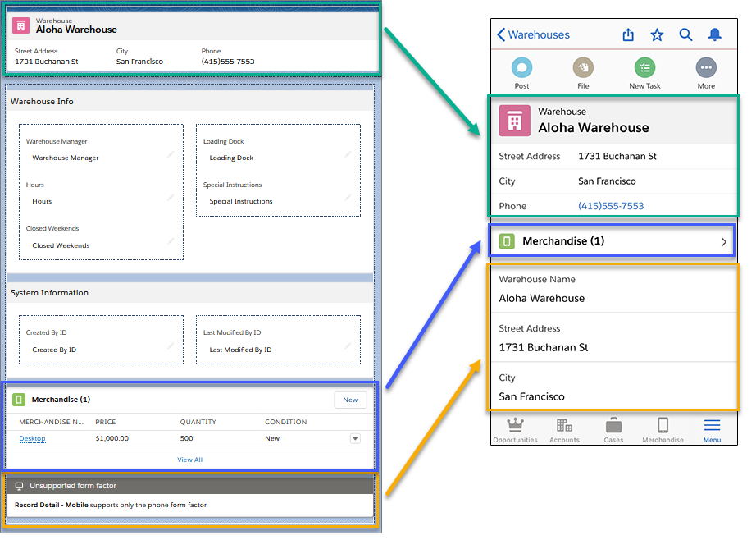The width and height of the screenshot is (756, 540).
Task: Tap the phone number link (415)555-7553 on mobile
Action: coord(611,206)
